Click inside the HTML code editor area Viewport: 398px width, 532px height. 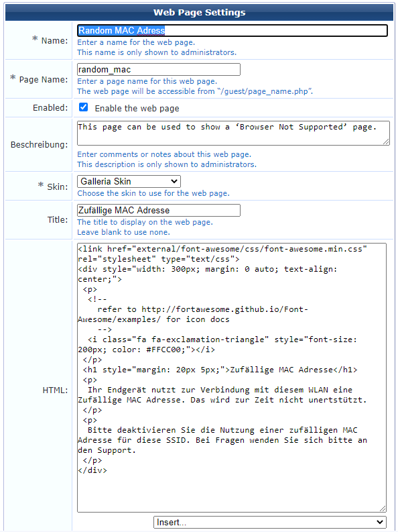pyautogui.click(x=232, y=378)
